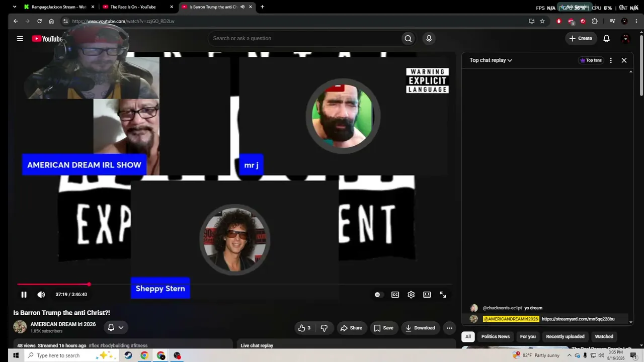View site information icon in address bar

coord(65,21)
